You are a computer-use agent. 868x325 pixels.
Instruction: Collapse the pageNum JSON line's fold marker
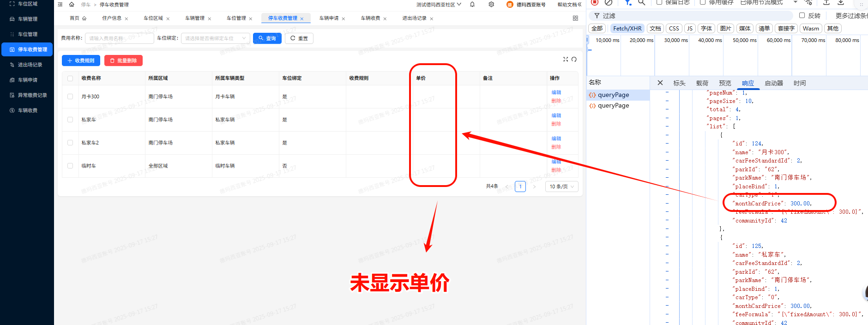coord(667,92)
